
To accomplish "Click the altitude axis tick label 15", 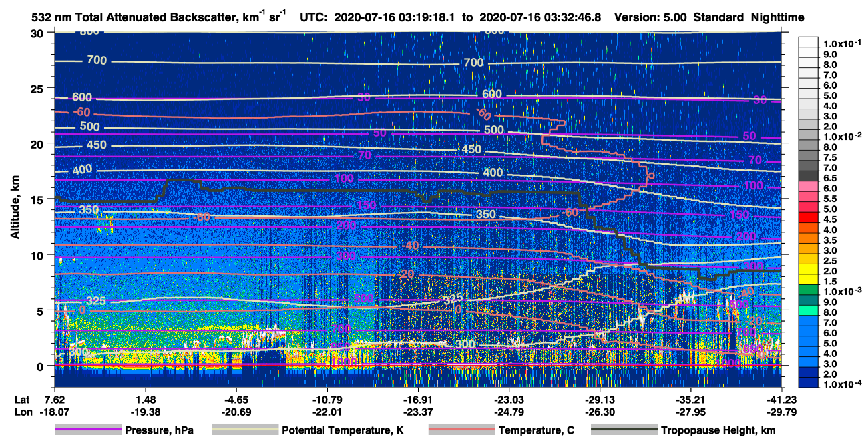I will coord(38,199).
